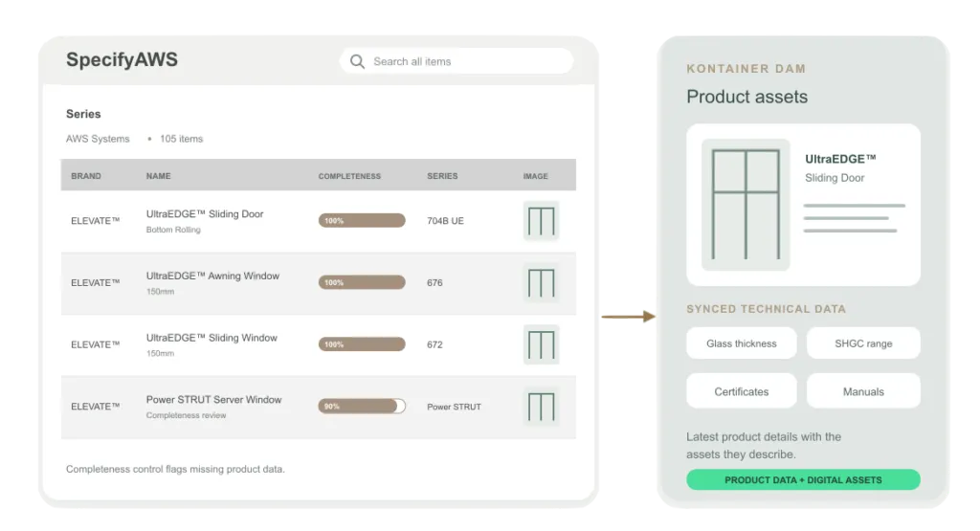This screenshot has height=531, width=980.
Task: Select the UltraEDGE Sliding Door completeness bar
Action: coord(362,220)
